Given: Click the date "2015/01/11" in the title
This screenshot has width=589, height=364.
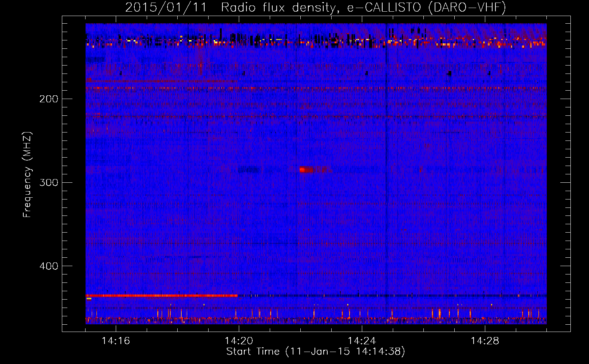Looking at the screenshot, I should click(166, 7).
